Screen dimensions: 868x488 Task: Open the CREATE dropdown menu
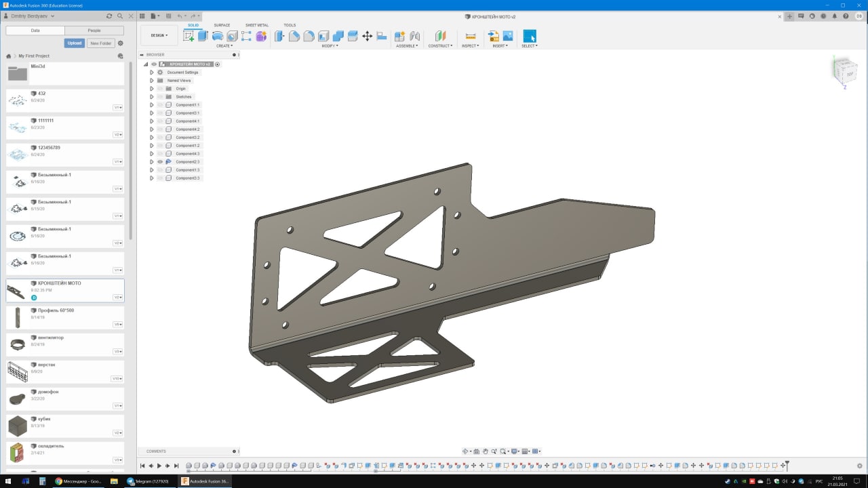[x=224, y=46]
